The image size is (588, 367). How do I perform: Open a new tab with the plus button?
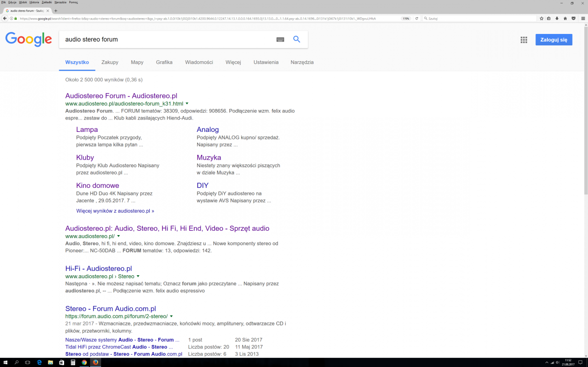point(55,11)
